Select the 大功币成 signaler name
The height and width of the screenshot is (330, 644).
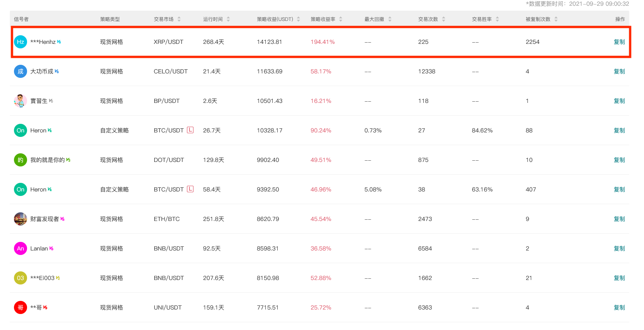point(42,71)
